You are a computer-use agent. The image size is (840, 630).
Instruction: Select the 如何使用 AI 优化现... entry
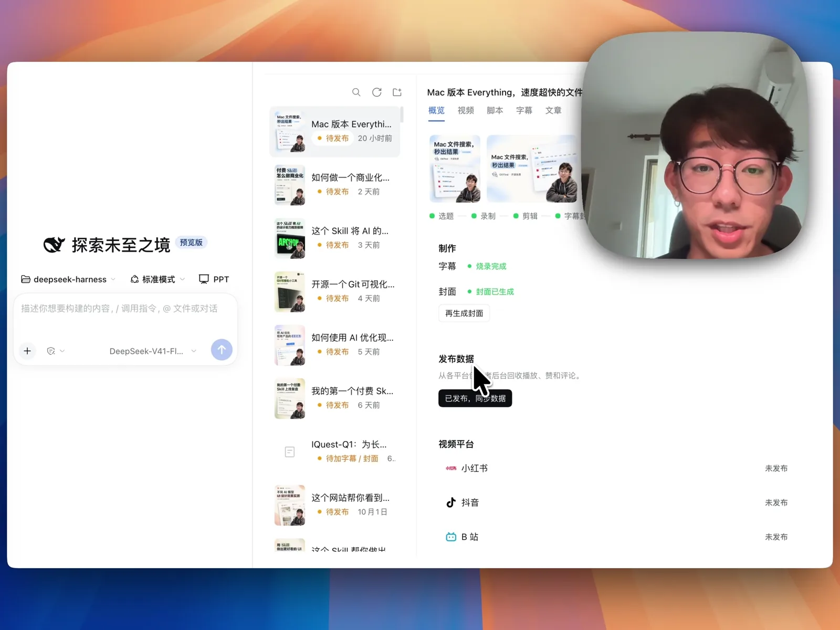[x=335, y=345]
